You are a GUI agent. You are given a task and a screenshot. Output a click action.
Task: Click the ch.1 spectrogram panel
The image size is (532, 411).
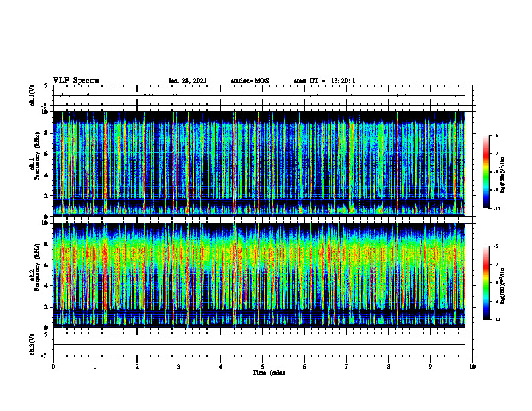pos(259,164)
